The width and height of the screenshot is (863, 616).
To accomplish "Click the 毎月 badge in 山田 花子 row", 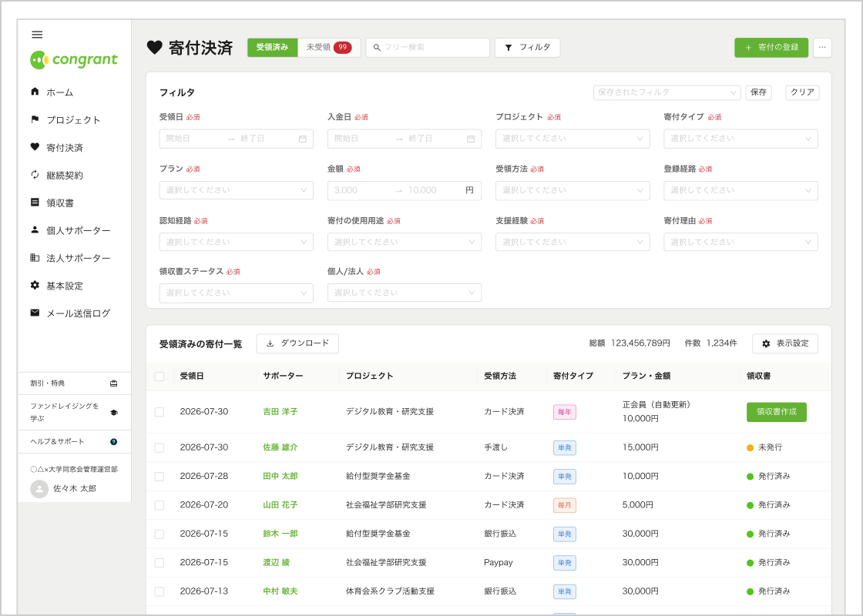I will (565, 505).
